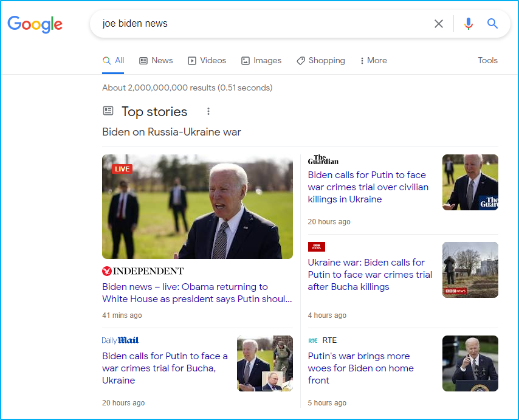The width and height of the screenshot is (519, 420).
Task: Click the "20 hours ago" timestamp under Guardian story
Action: point(329,222)
